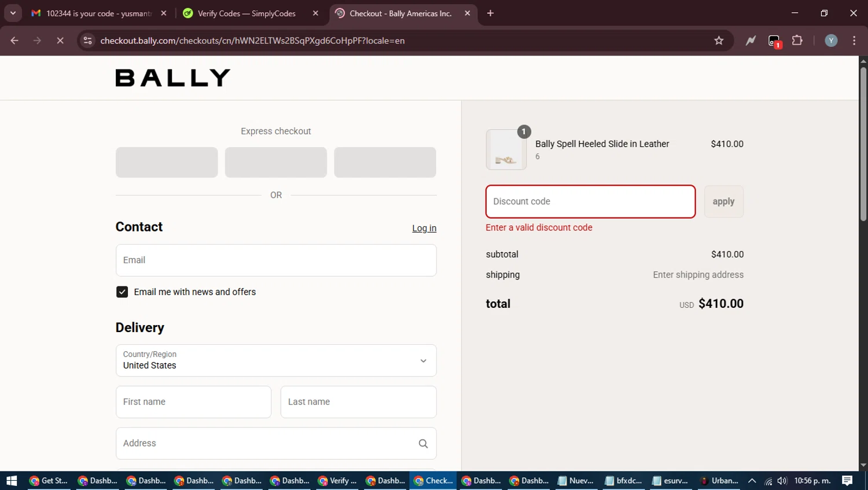Open the Verify... taskbar Chrome window
The height and width of the screenshot is (490, 868).
pyautogui.click(x=336, y=481)
